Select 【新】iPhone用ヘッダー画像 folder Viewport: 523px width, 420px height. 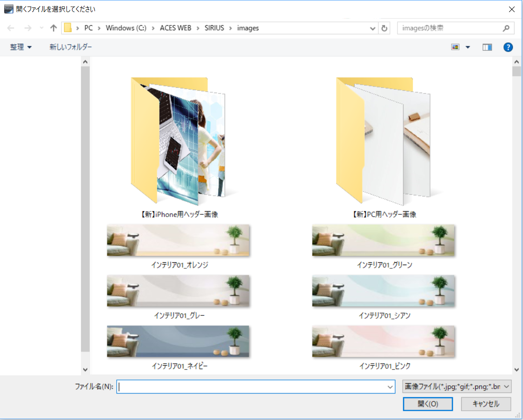179,147
